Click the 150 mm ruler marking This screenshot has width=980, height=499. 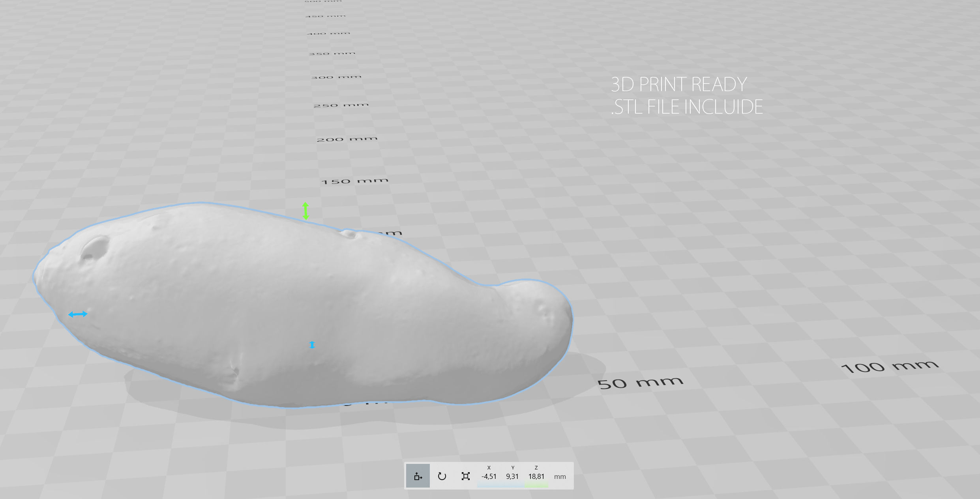coord(354,181)
